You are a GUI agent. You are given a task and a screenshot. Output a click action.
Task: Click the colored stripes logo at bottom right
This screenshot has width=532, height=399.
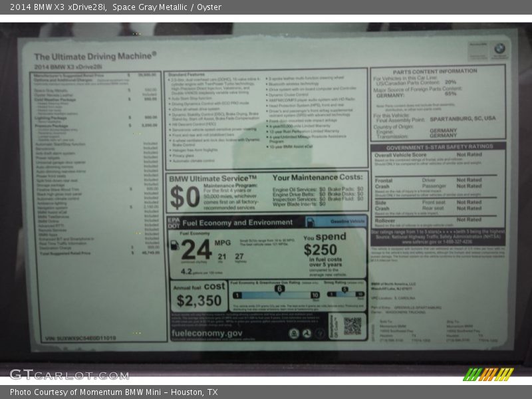(x=488, y=374)
